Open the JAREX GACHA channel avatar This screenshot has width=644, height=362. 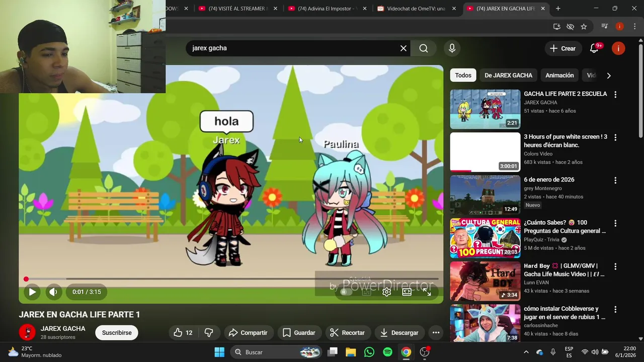(27, 332)
